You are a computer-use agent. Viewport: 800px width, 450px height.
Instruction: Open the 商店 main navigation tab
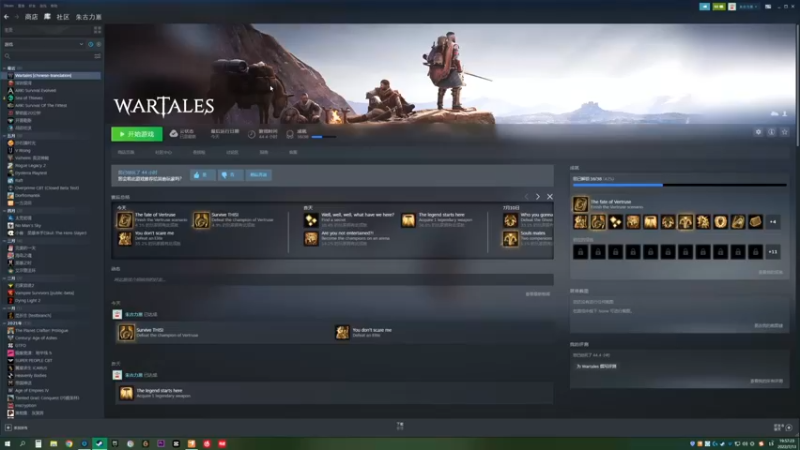pos(31,17)
